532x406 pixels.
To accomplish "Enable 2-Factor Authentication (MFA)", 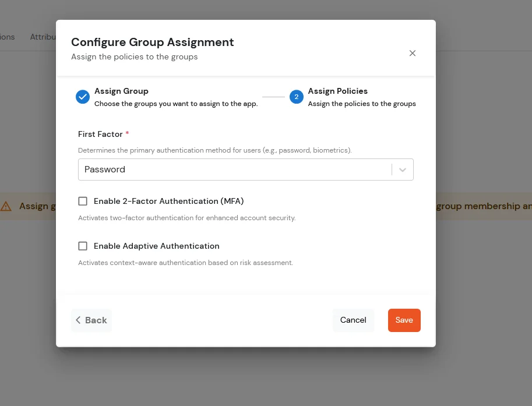I will tap(83, 201).
